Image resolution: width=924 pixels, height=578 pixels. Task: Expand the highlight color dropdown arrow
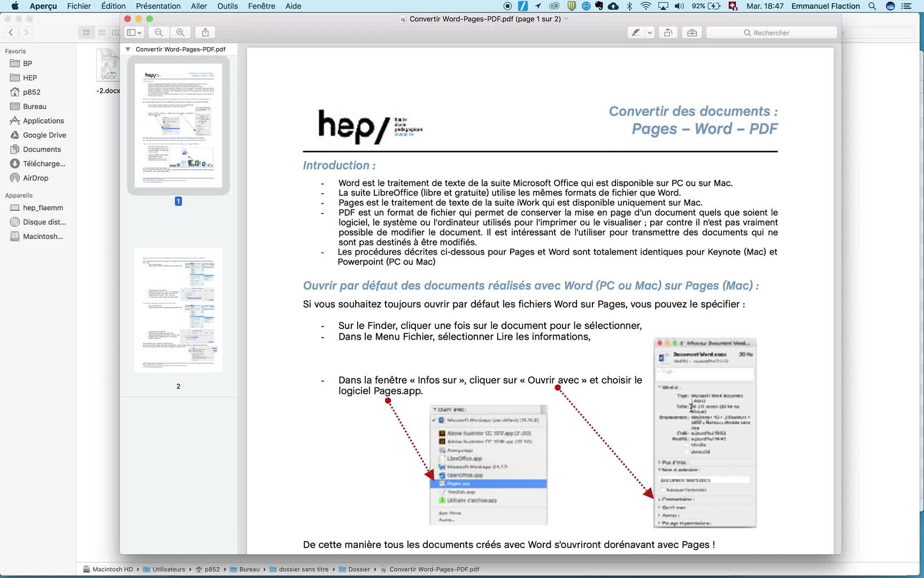650,33
